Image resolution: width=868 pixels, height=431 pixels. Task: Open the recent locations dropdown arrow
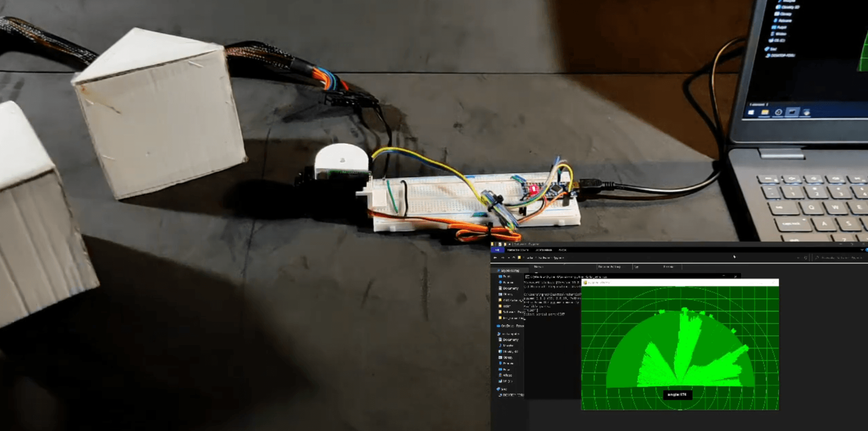click(x=508, y=258)
